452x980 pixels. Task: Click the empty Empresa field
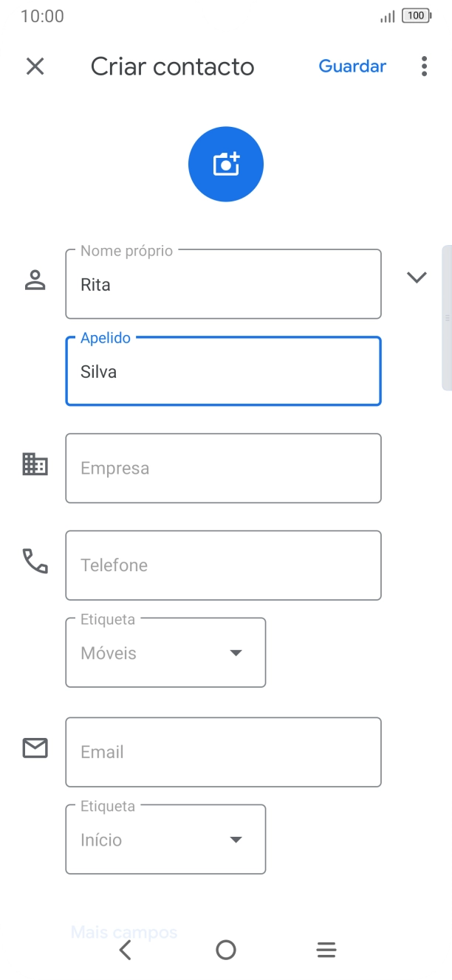[223, 468]
